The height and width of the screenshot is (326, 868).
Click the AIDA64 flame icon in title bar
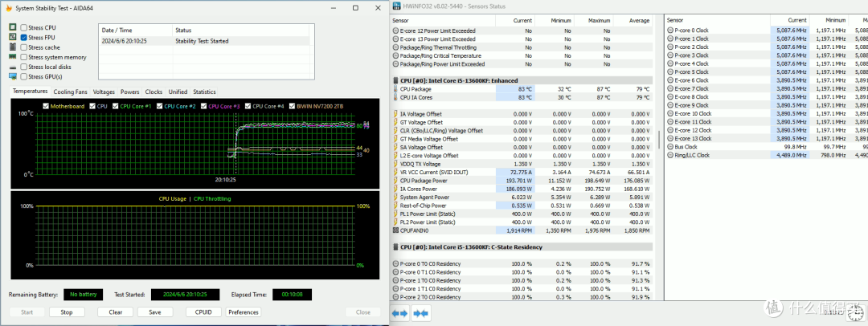tap(8, 8)
